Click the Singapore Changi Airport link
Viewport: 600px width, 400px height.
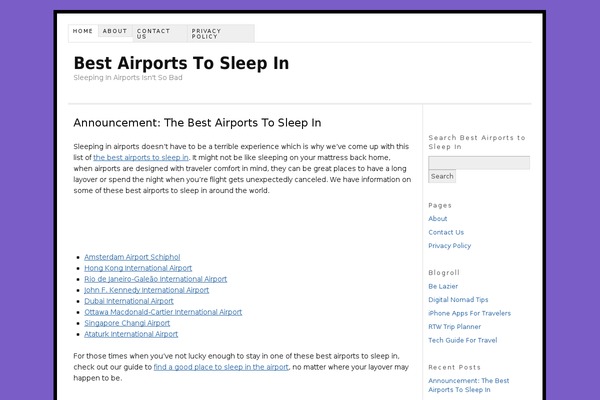pyautogui.click(x=127, y=323)
